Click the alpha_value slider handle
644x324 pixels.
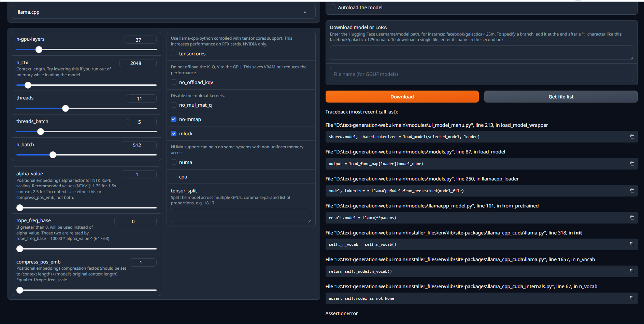click(x=20, y=208)
